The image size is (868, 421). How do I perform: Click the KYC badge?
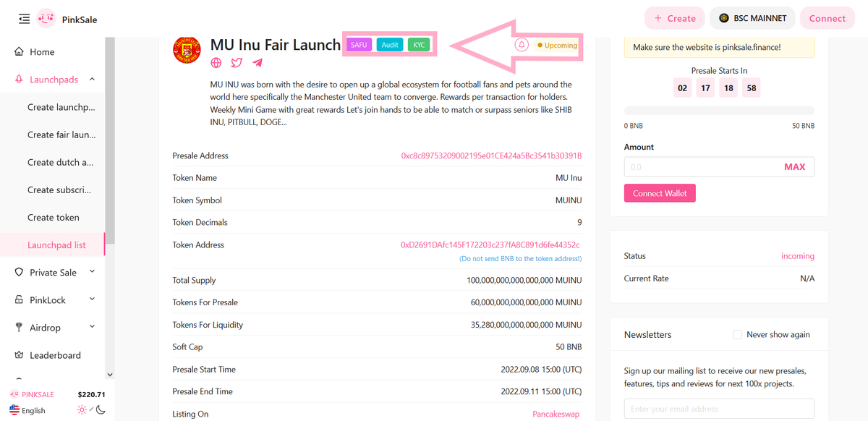419,45
